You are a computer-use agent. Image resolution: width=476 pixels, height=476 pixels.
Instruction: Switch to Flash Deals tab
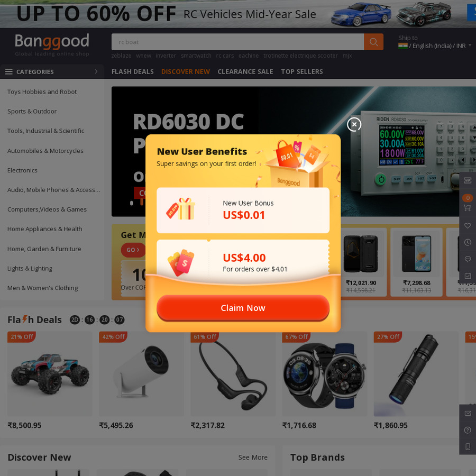tap(132, 71)
